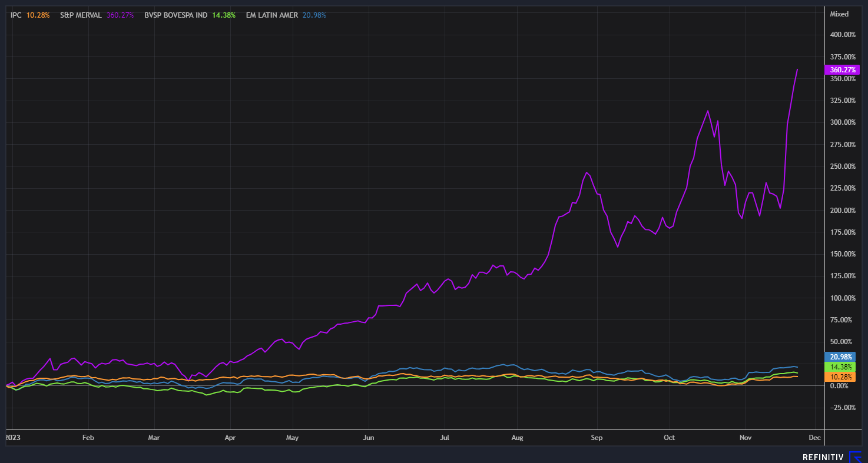This screenshot has height=463, width=868.
Task: Click the purple 360.27% price tag
Action: pos(843,69)
